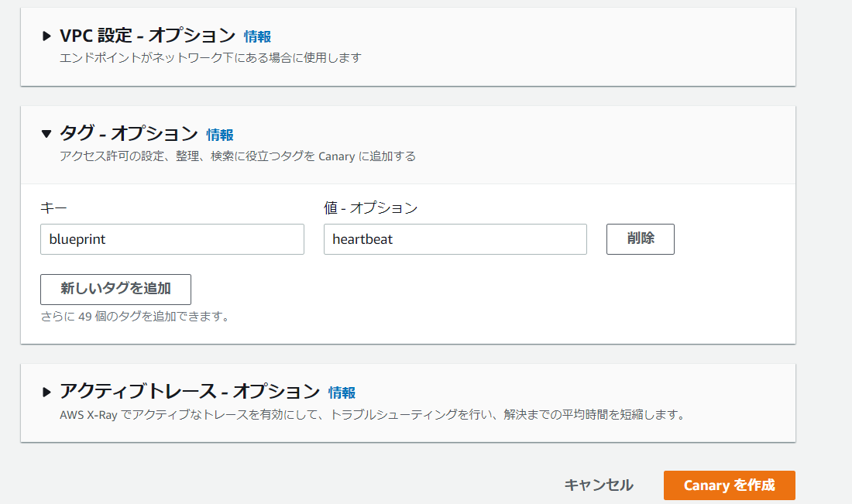Image resolution: width=852 pixels, height=504 pixels.
Task: Open 情報 link beside タグ - オプション
Action: (220, 135)
